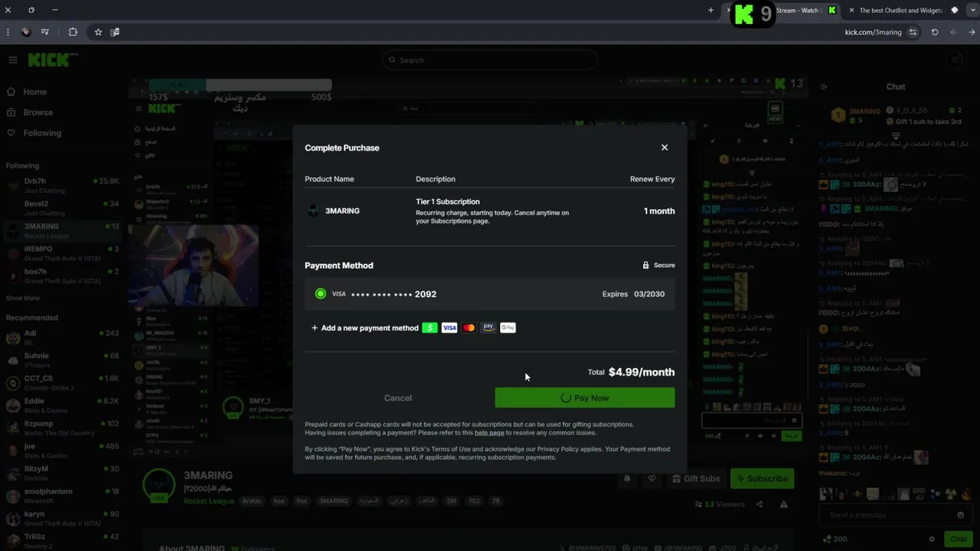Open chat settings gear icon
The width and height of the screenshot is (980, 551).
click(x=932, y=540)
